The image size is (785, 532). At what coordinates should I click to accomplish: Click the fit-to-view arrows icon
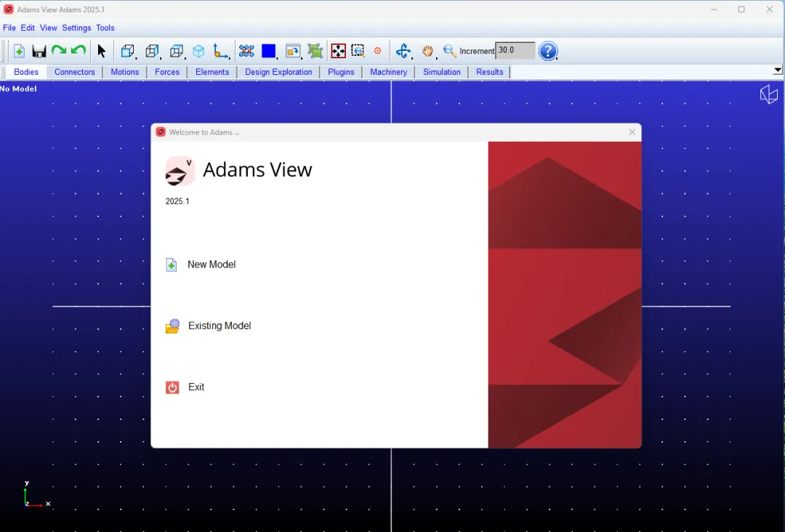coord(339,51)
